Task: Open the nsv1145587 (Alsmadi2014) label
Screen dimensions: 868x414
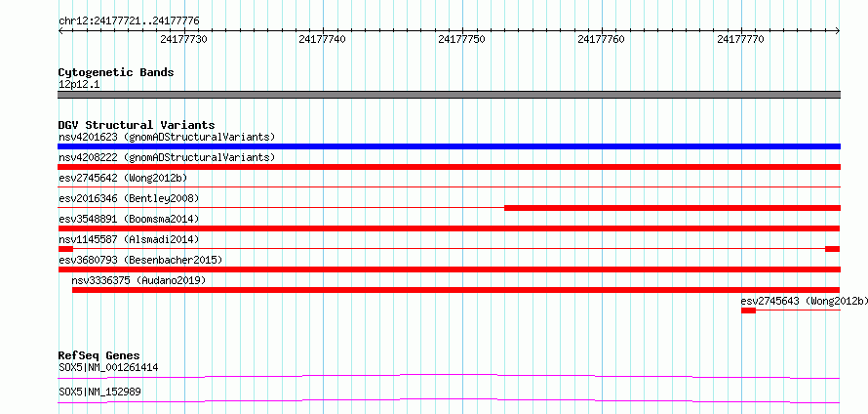Action: point(129,239)
